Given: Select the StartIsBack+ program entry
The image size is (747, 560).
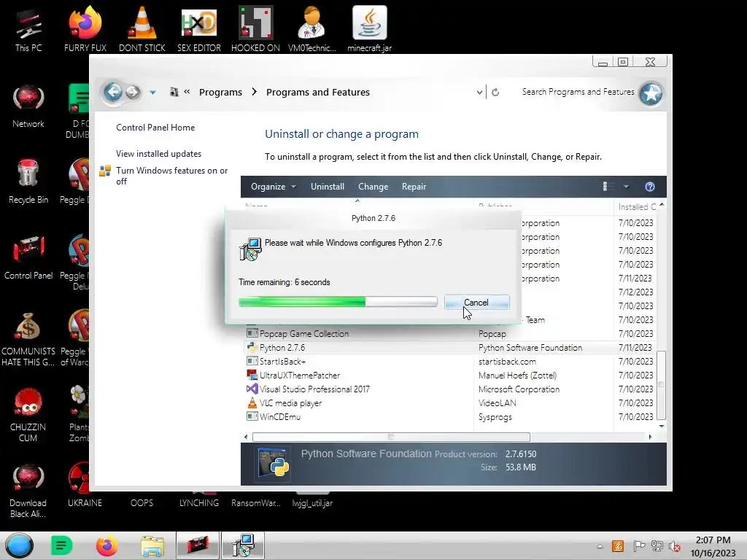Looking at the screenshot, I should (449, 362).
